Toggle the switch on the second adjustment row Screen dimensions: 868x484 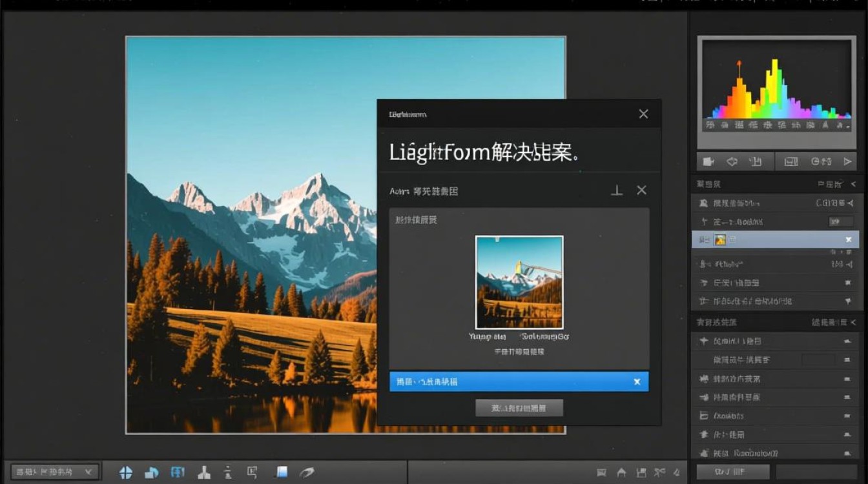point(840,221)
